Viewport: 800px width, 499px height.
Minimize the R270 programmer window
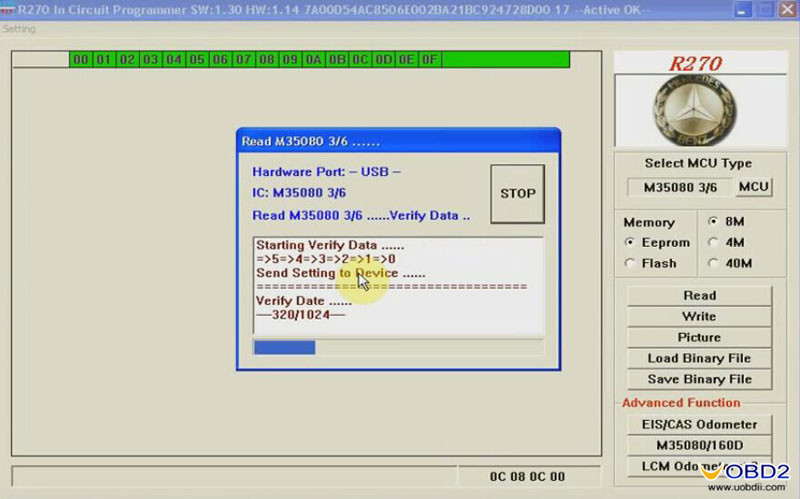[743, 9]
